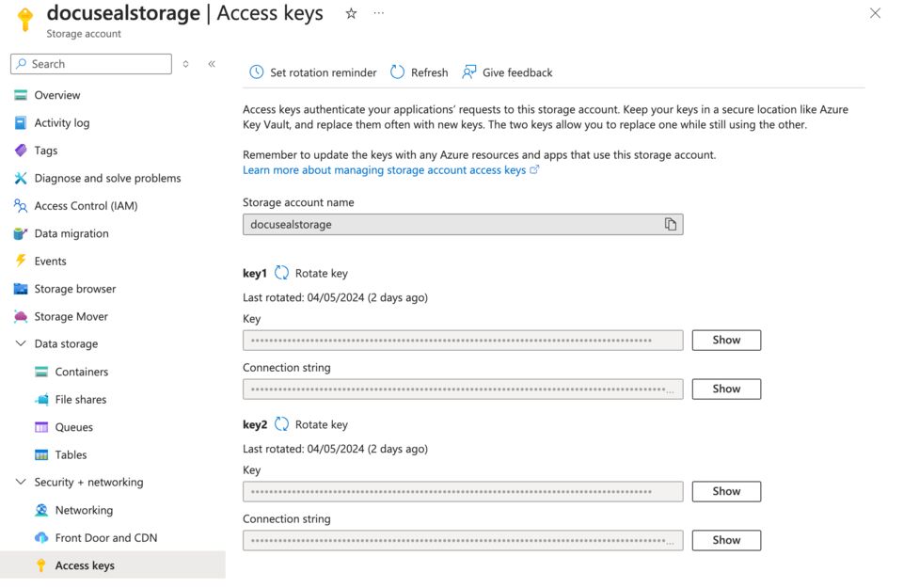Click the Storage account name field

[x=463, y=225]
